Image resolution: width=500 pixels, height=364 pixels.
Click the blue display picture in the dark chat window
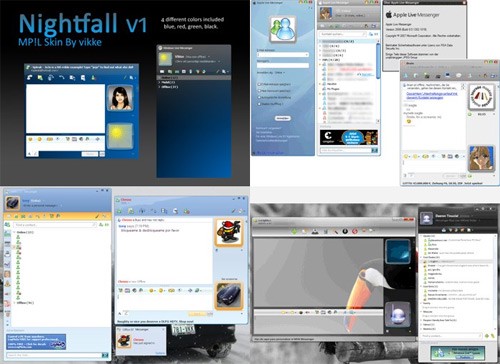tap(398, 252)
